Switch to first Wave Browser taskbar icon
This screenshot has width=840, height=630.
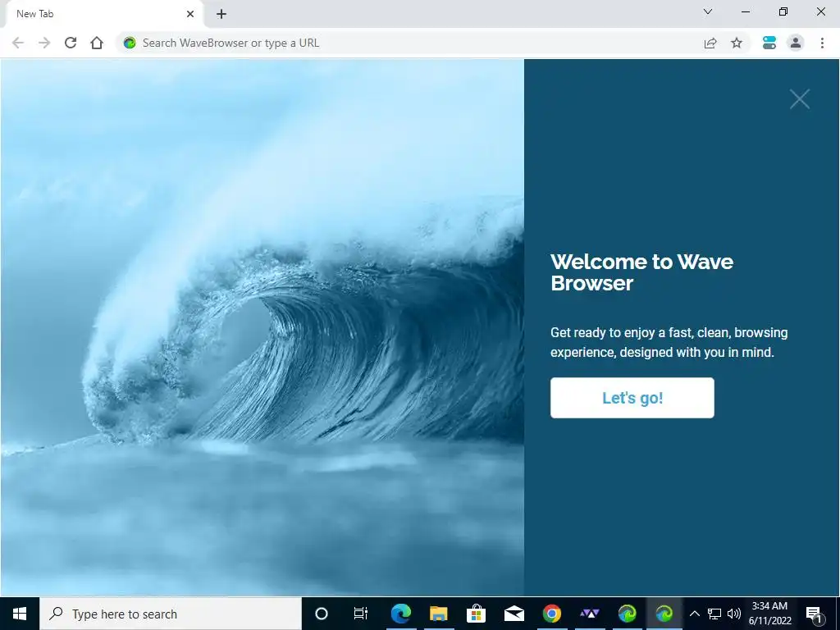627,614
